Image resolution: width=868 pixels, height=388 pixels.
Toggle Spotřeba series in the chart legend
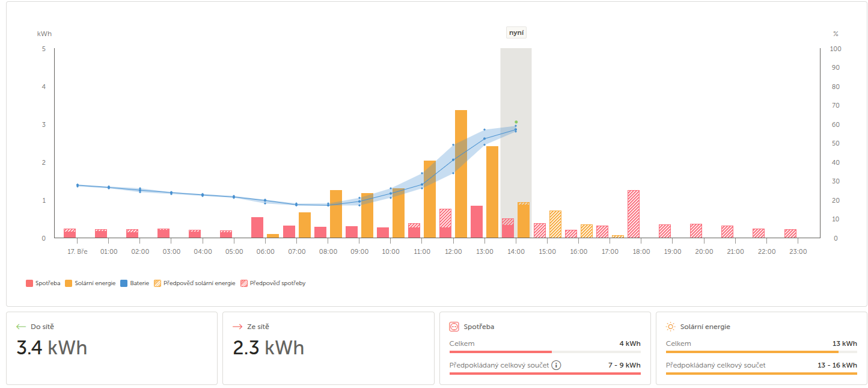[x=43, y=283]
